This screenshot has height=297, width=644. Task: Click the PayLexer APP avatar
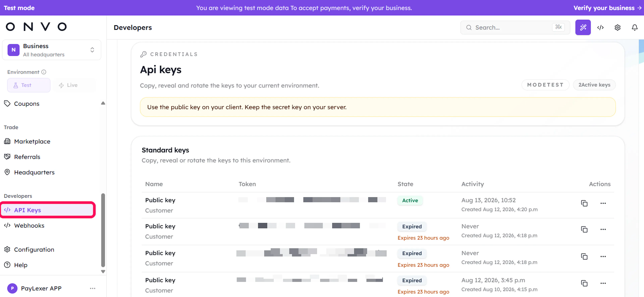[x=12, y=288]
